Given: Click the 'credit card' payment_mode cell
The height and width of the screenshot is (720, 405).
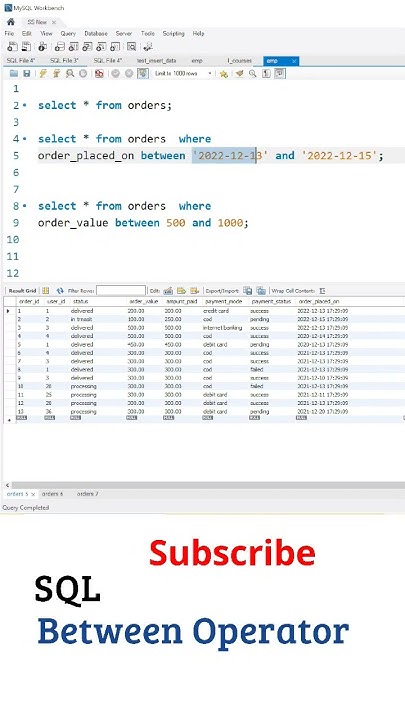Looking at the screenshot, I should [x=215, y=311].
